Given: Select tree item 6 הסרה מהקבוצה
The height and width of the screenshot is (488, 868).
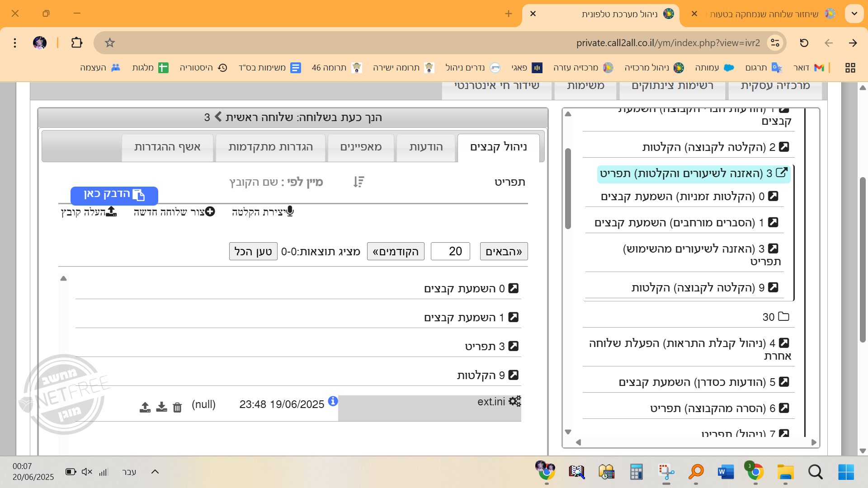Looking at the screenshot, I should pos(720,408).
